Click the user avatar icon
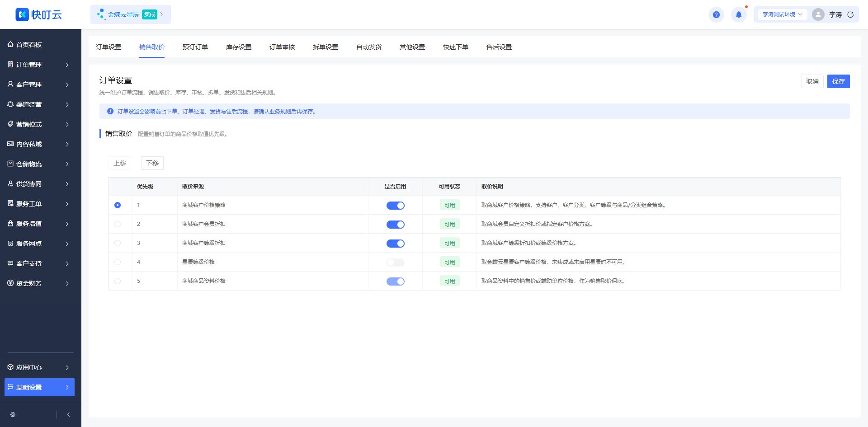The width and height of the screenshot is (868, 427). coord(818,14)
